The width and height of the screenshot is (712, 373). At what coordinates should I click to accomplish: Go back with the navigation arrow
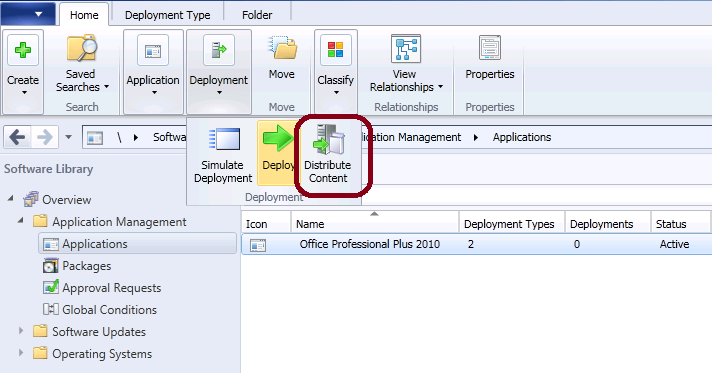[x=17, y=137]
